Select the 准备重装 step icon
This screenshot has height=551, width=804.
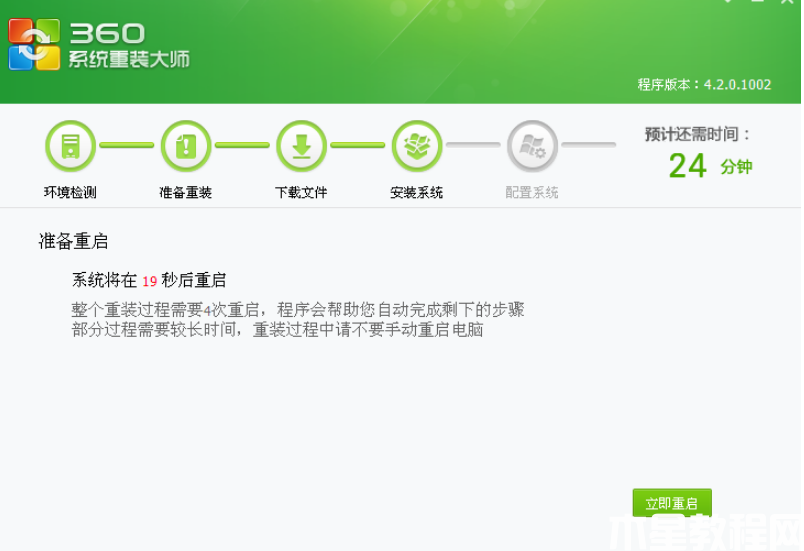pyautogui.click(x=186, y=146)
